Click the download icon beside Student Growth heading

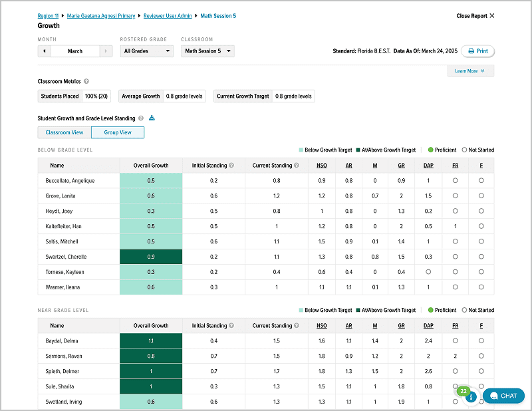tap(152, 118)
